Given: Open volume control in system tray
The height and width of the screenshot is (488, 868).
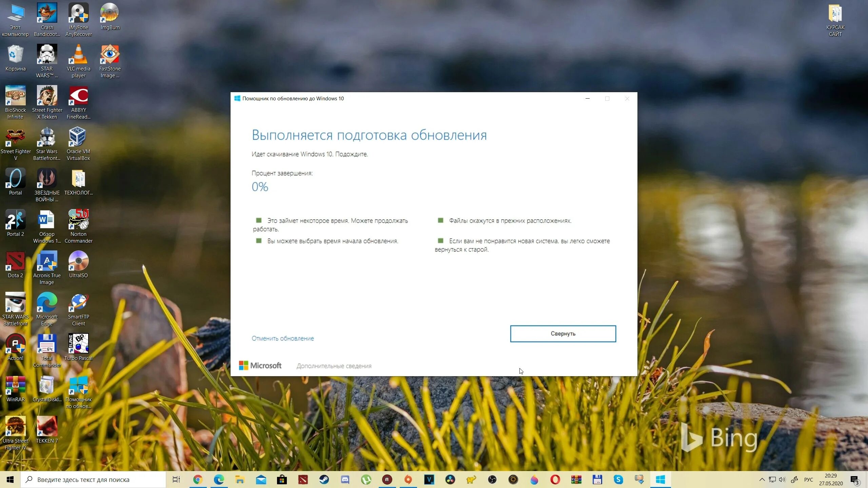Looking at the screenshot, I should click(782, 480).
